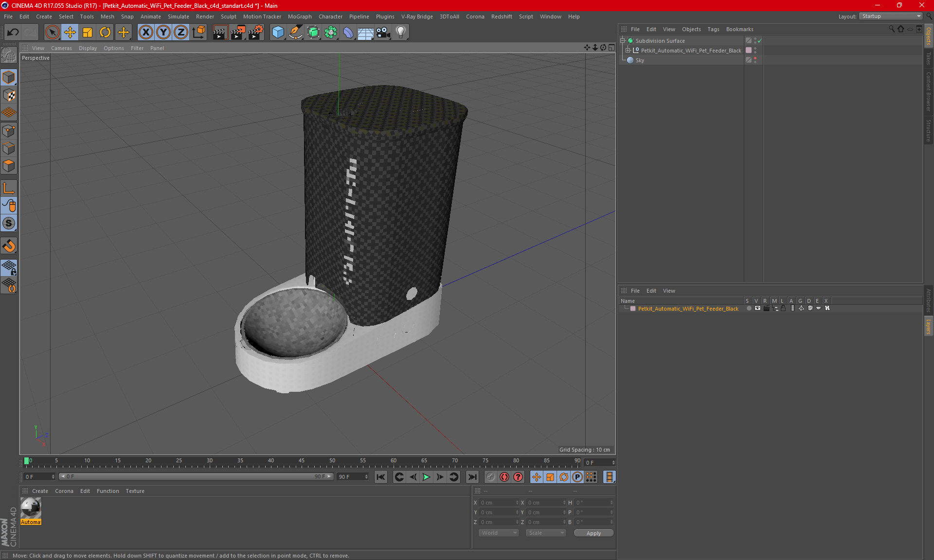Viewport: 934px width, 560px height.
Task: Select the Scale tool in top toolbar
Action: coord(88,33)
